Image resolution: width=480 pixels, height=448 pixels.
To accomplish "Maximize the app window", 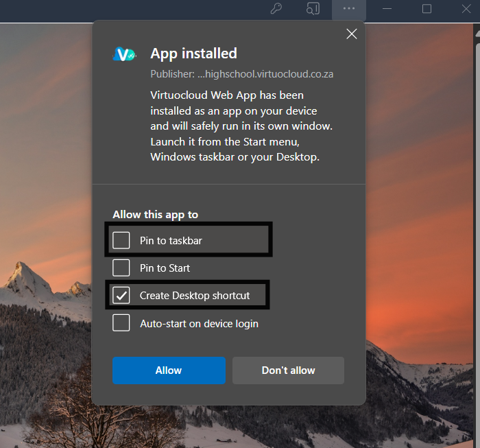I will (427, 9).
